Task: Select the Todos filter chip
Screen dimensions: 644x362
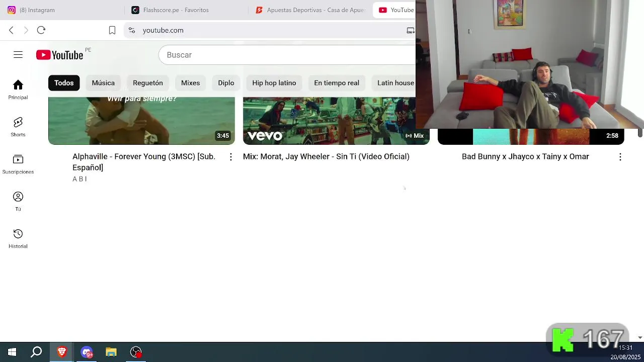Action: tap(64, 83)
